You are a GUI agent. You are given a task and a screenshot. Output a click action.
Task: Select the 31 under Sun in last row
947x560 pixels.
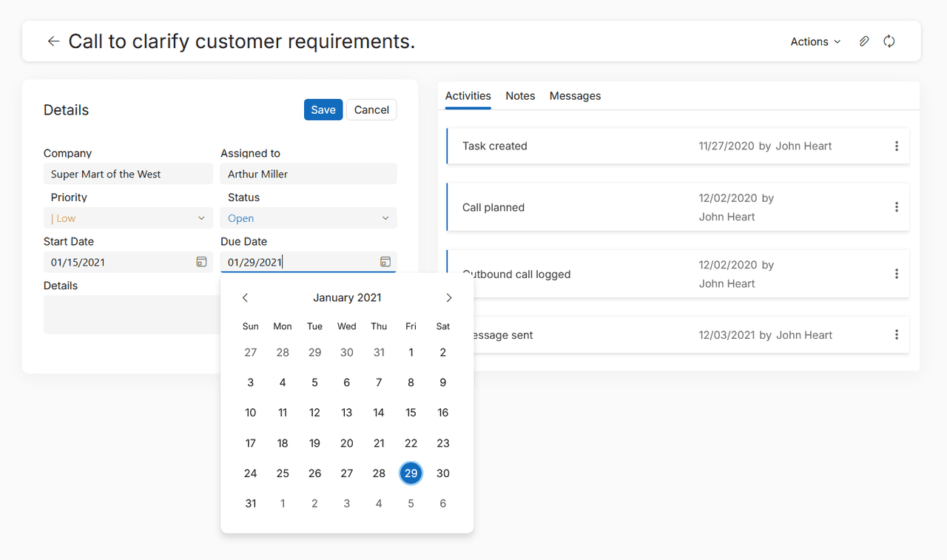(251, 504)
